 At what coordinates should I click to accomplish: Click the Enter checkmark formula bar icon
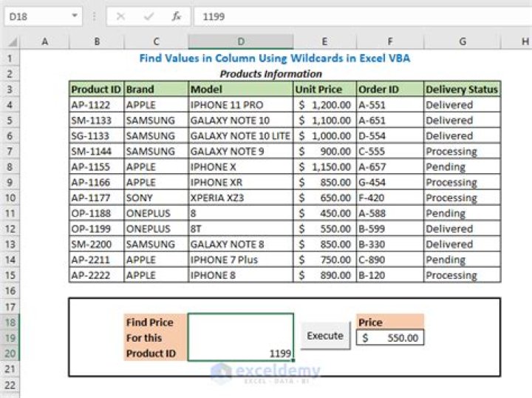click(x=149, y=16)
